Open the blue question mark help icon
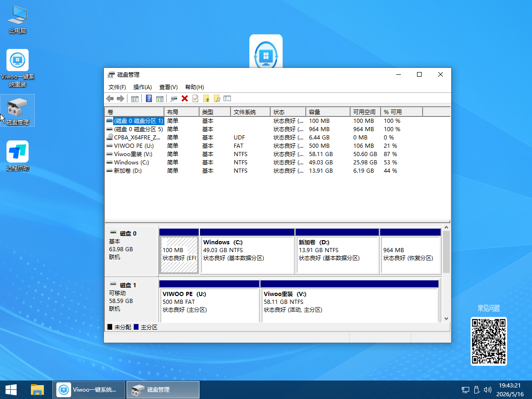 click(x=149, y=98)
